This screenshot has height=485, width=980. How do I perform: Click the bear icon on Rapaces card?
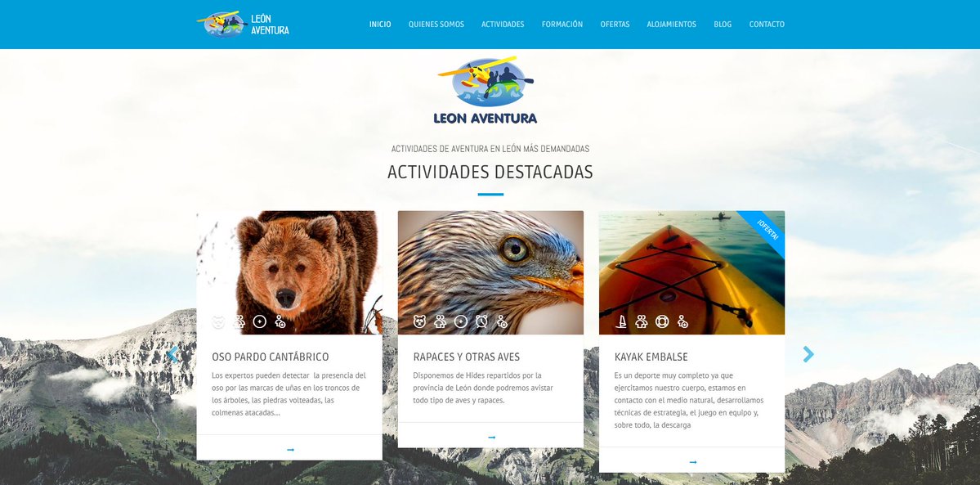tap(419, 321)
